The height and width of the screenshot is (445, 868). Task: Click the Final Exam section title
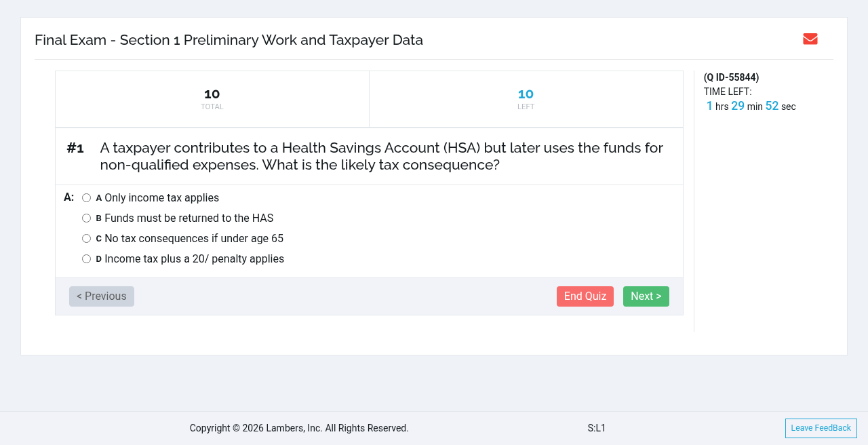pos(229,40)
